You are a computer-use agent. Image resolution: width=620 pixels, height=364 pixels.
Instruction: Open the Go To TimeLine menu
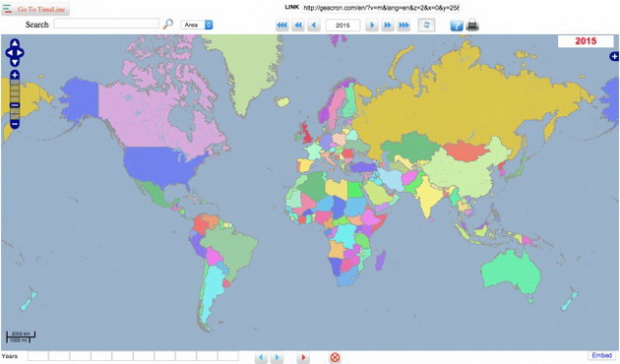(35, 9)
